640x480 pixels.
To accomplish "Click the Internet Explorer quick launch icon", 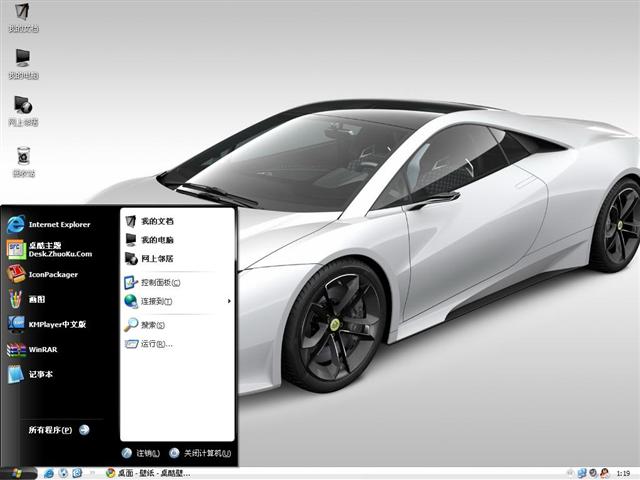I will 49,473.
